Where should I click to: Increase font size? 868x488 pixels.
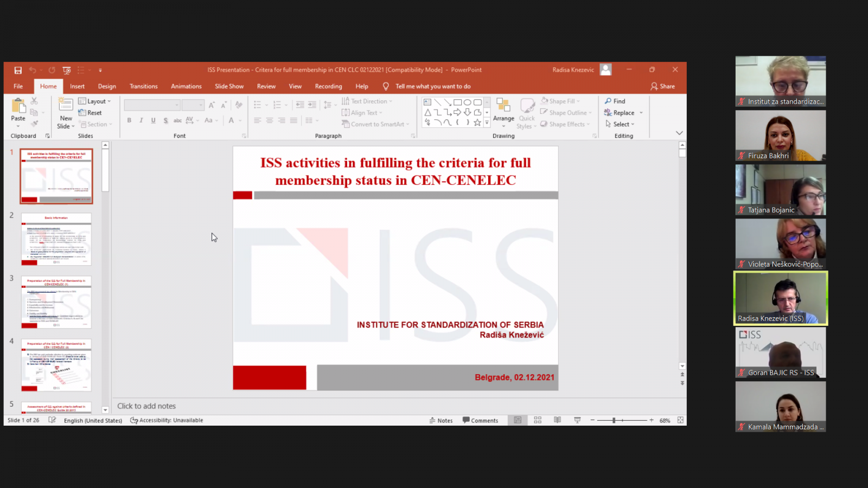[x=212, y=105]
